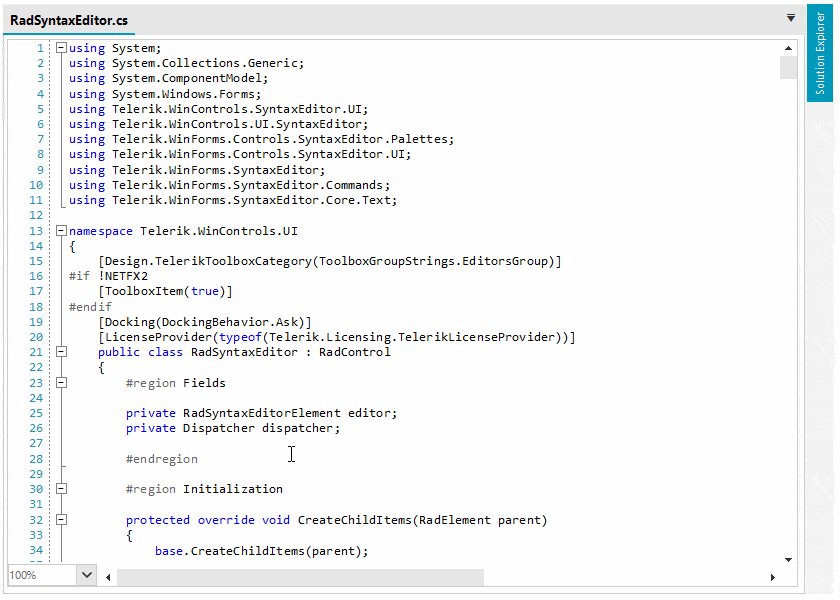Screen dimensions: 840x600
Task: Click the LicenseProvider attribute line
Action: tap(336, 337)
